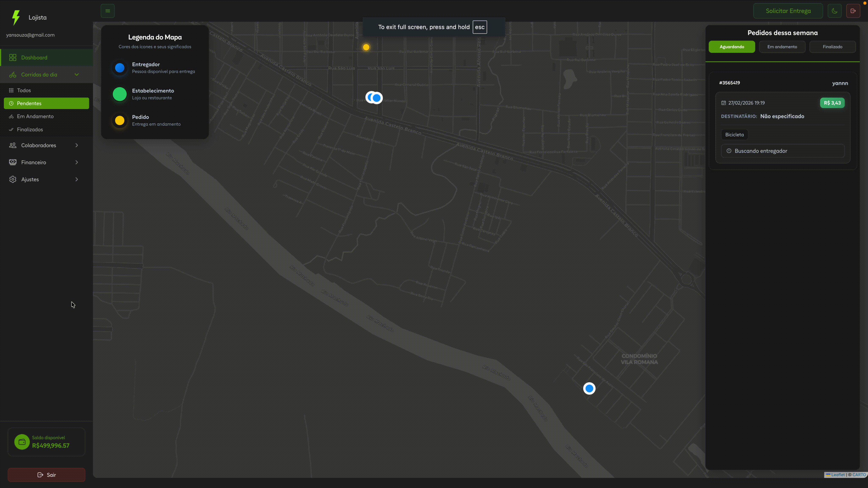Click the green Estabelecimento legend swatch
This screenshot has width=868, height=488.
click(x=120, y=94)
